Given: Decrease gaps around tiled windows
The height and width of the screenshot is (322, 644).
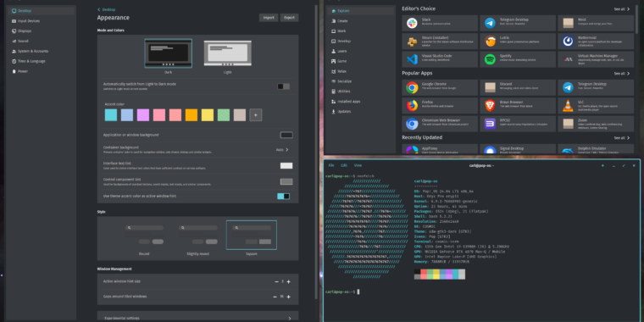Looking at the screenshot, I should (x=275, y=297).
